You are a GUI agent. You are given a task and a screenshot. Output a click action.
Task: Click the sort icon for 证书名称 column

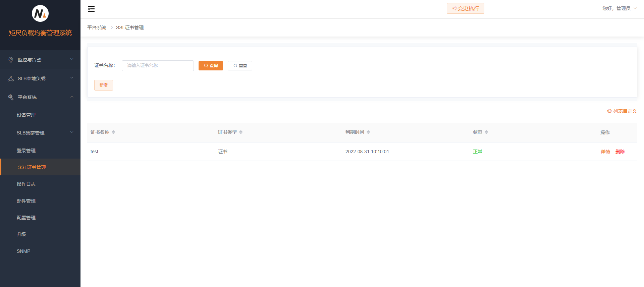click(113, 132)
